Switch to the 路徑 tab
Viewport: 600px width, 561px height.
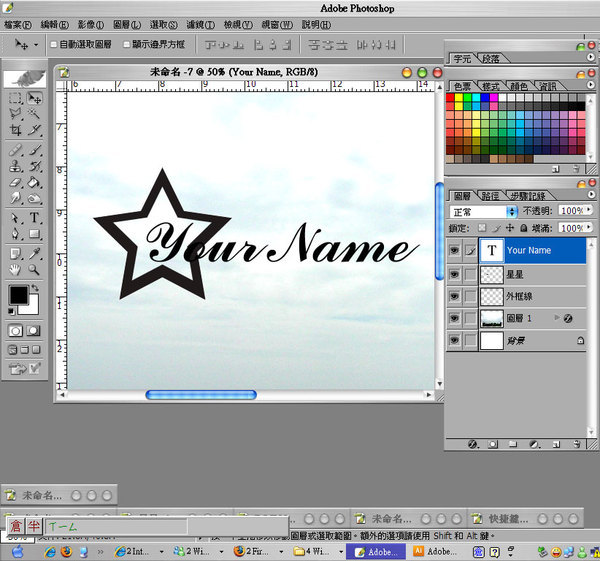coord(491,196)
